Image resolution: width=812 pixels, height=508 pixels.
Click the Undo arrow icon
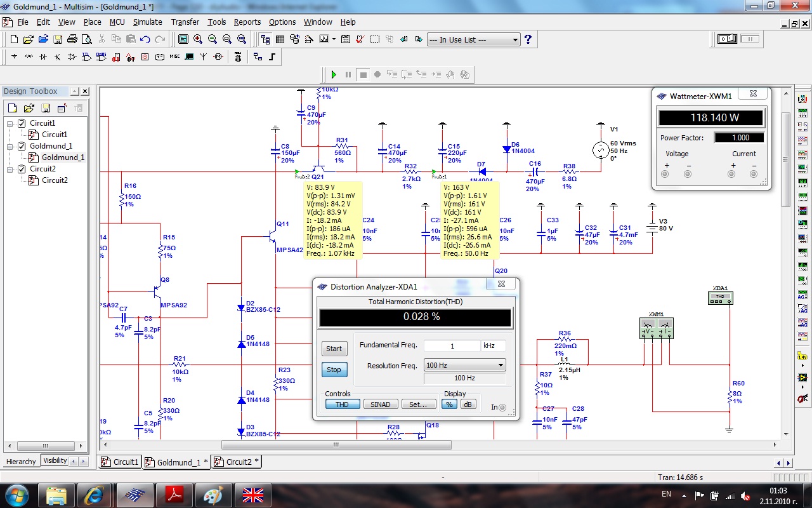pyautogui.click(x=145, y=39)
